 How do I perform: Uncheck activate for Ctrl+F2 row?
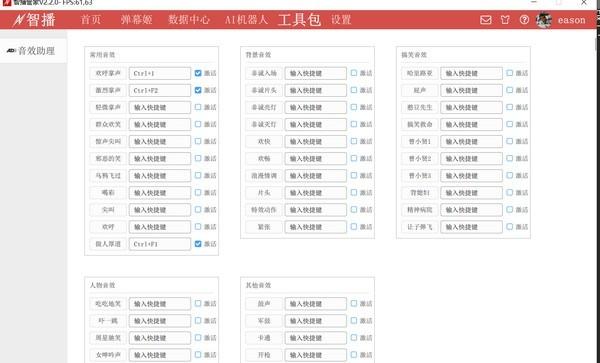pos(198,90)
